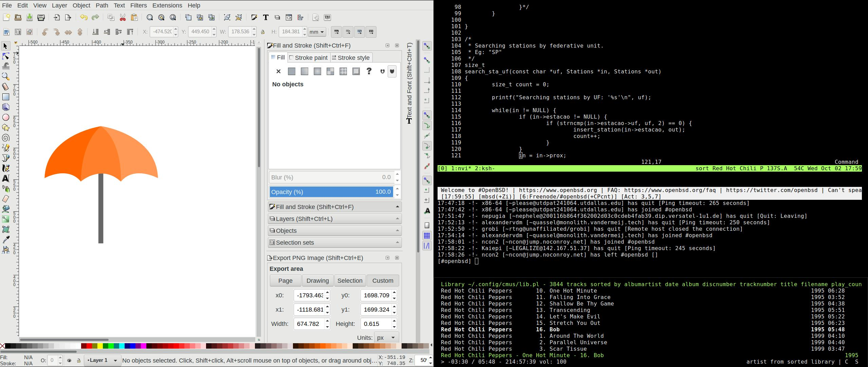Open the Layer 1 selector dropdown
The image size is (868, 367).
(102, 361)
